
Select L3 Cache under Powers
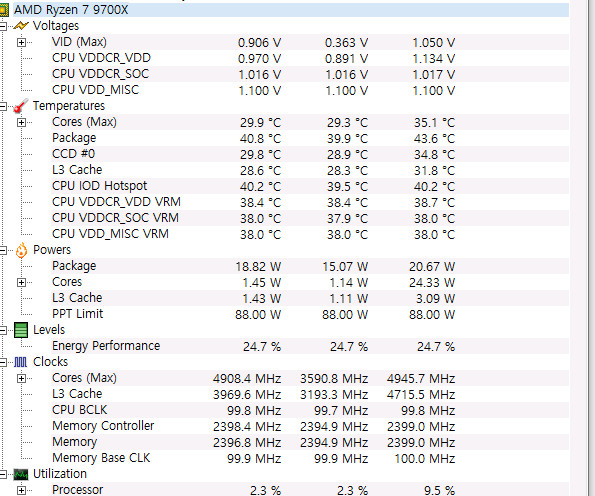(310, 298)
